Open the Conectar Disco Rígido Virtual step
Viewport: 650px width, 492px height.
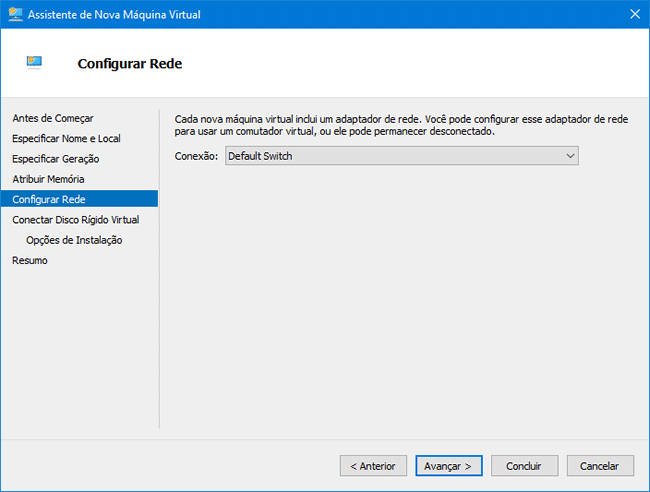(75, 220)
